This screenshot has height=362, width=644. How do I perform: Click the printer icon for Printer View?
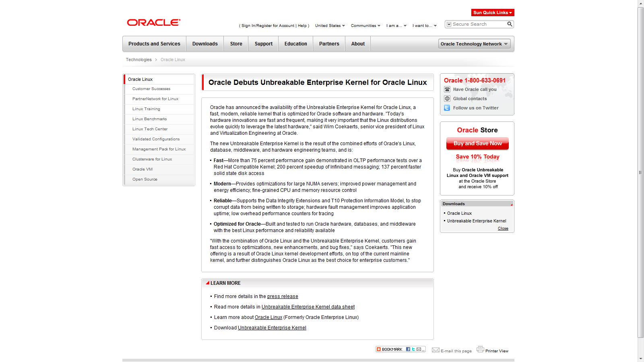pyautogui.click(x=480, y=349)
